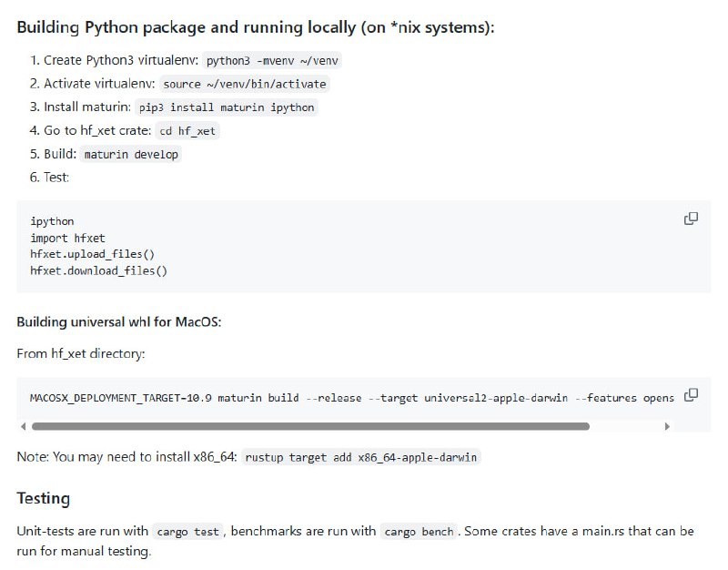The image size is (728, 570).
Task: Click the horizontal scrollbar thumb
Action: click(x=309, y=426)
